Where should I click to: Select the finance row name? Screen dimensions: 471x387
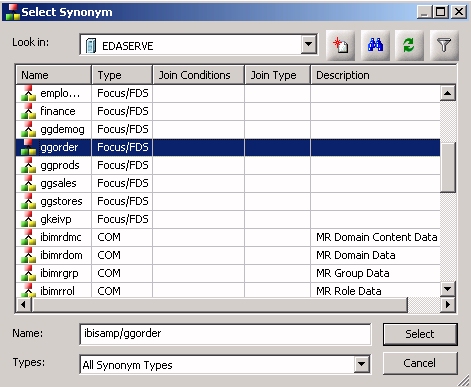58,111
